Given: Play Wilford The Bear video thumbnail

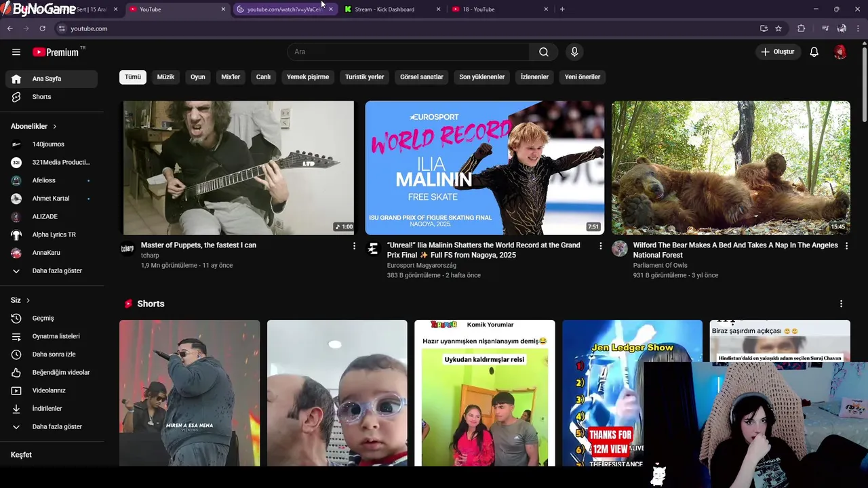Looking at the screenshot, I should tap(731, 168).
